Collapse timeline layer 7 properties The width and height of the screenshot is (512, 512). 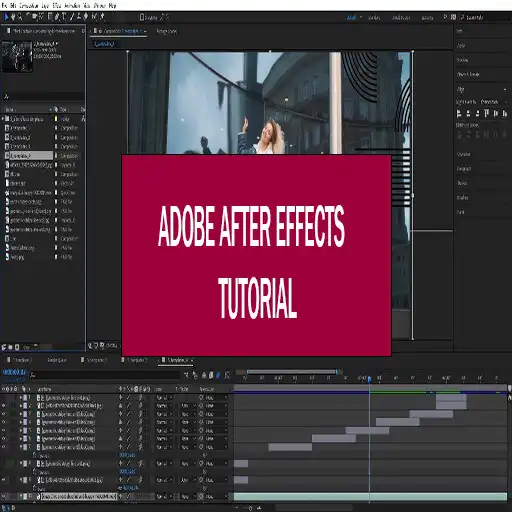21,447
